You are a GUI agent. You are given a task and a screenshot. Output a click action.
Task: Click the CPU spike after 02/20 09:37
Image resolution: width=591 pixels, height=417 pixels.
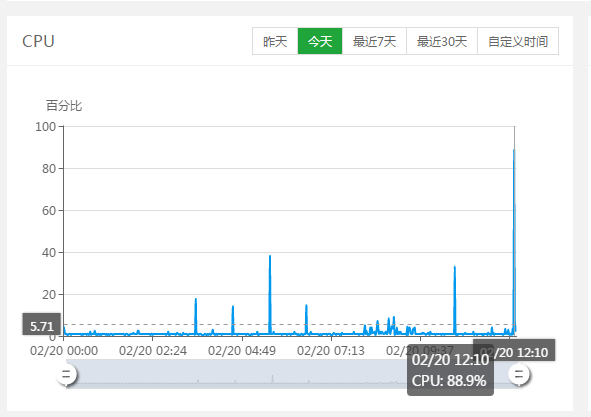455,267
